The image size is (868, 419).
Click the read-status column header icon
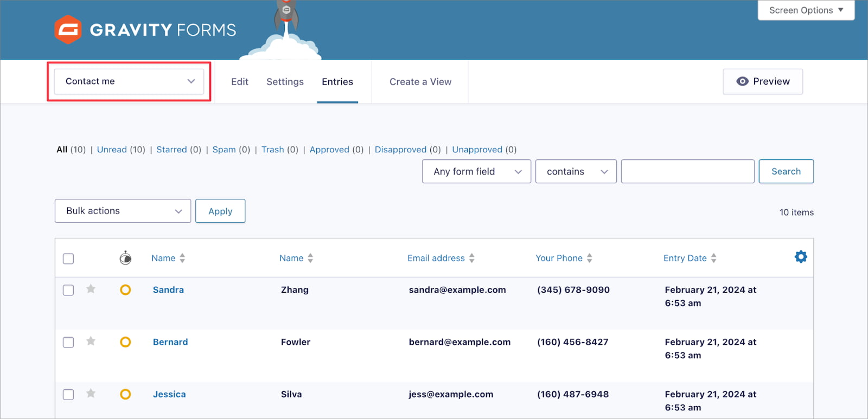pos(125,257)
